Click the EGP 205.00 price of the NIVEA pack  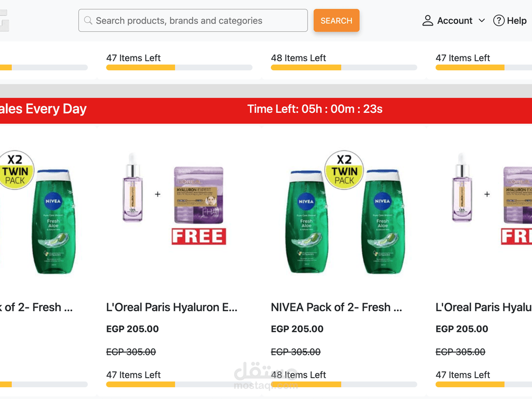[297, 329]
